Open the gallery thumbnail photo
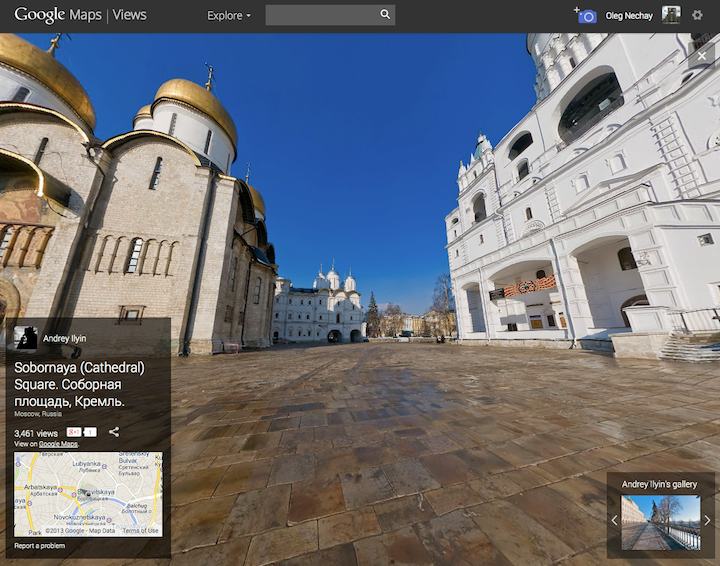This screenshot has height=566, width=720. (660, 522)
